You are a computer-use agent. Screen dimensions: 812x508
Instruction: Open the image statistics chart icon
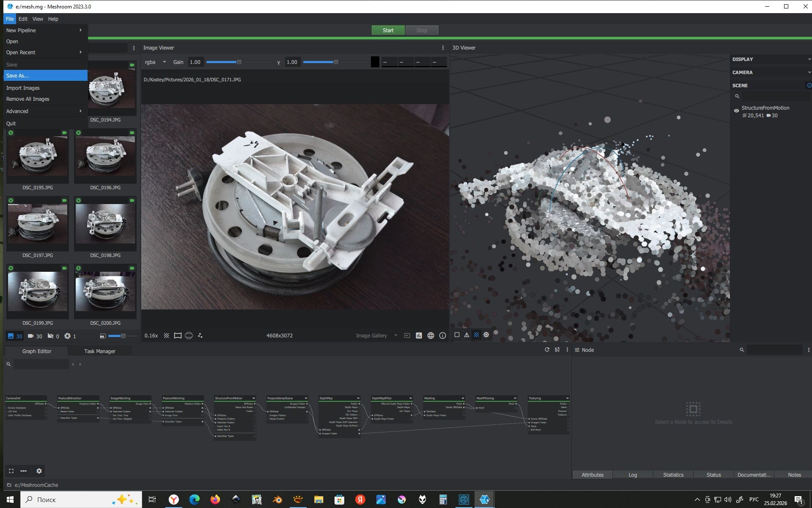pyautogui.click(x=419, y=336)
